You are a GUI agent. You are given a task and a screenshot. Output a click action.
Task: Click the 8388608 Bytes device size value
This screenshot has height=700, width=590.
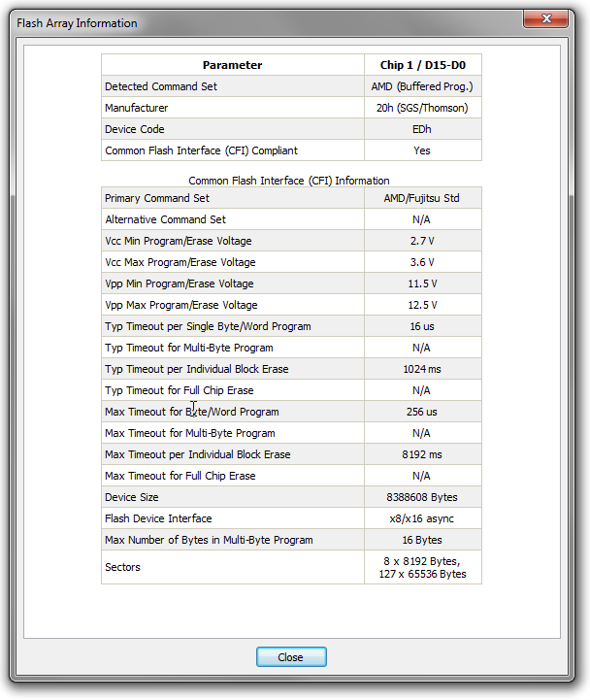coord(422,497)
